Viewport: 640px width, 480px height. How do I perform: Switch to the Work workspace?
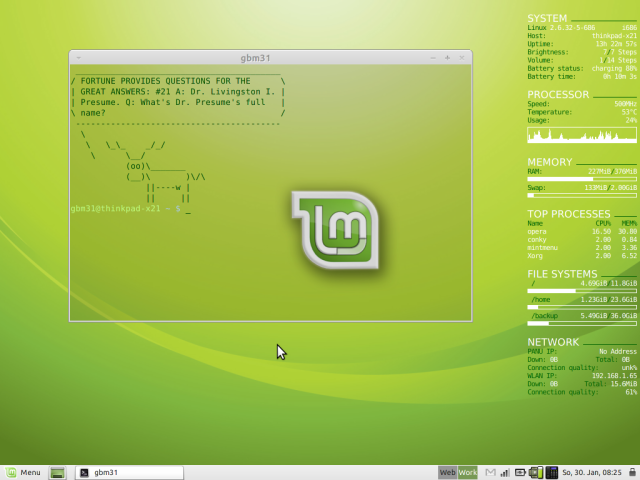pyautogui.click(x=467, y=473)
